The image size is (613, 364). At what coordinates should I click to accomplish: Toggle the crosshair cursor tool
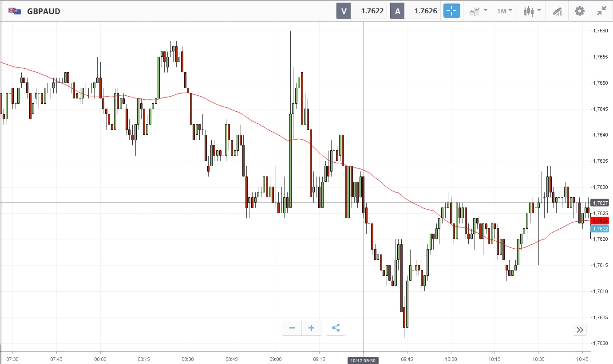click(x=451, y=11)
